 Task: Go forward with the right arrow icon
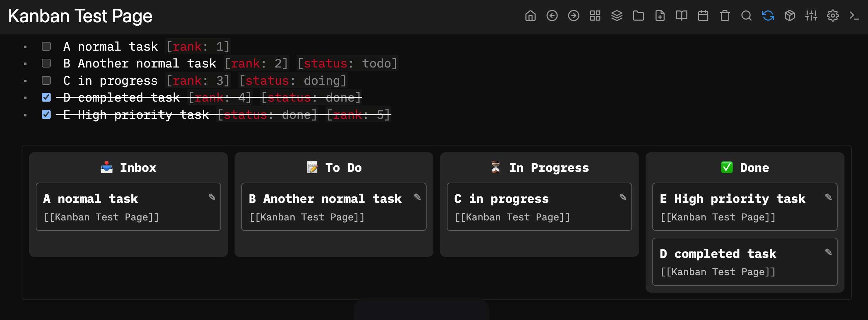pos(573,16)
